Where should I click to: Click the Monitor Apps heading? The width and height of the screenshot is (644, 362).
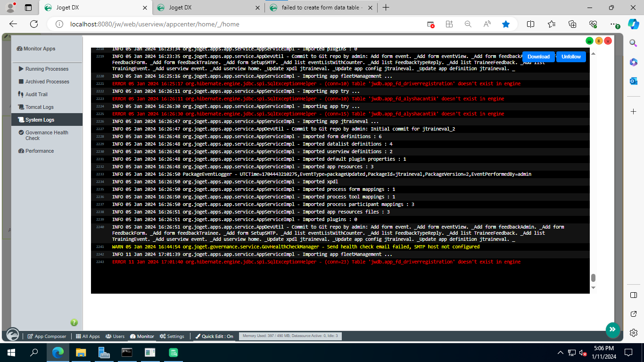tap(36, 49)
